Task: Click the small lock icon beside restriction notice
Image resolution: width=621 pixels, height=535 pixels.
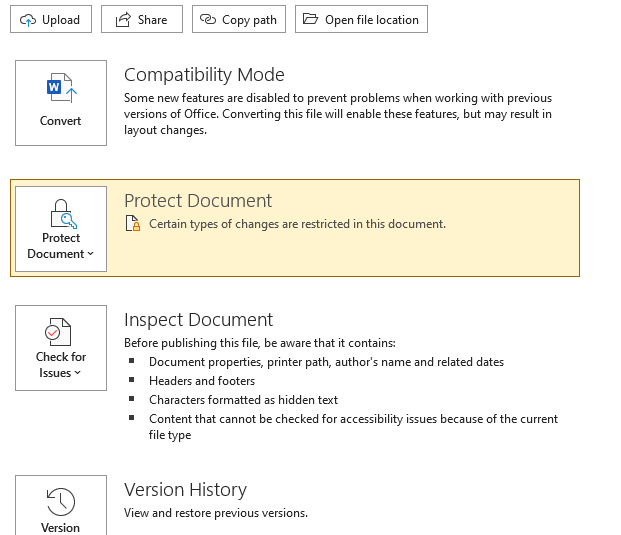Action: click(134, 225)
